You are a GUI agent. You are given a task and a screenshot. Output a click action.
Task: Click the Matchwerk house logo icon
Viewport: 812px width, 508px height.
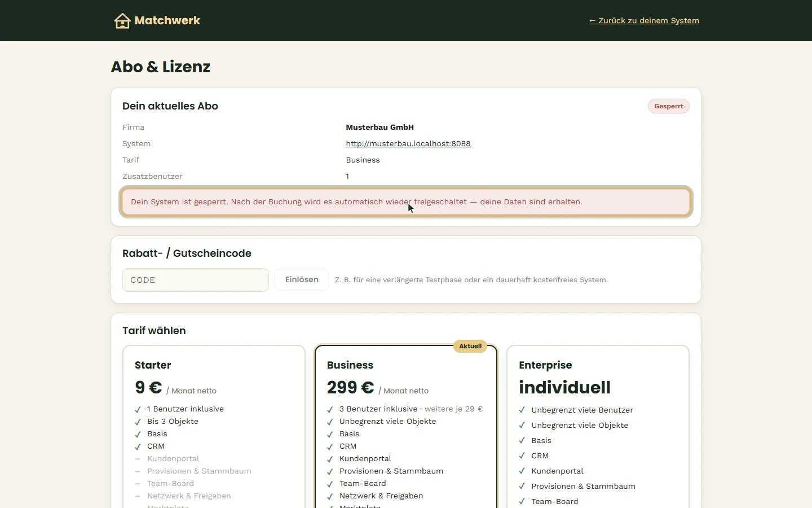pos(122,21)
